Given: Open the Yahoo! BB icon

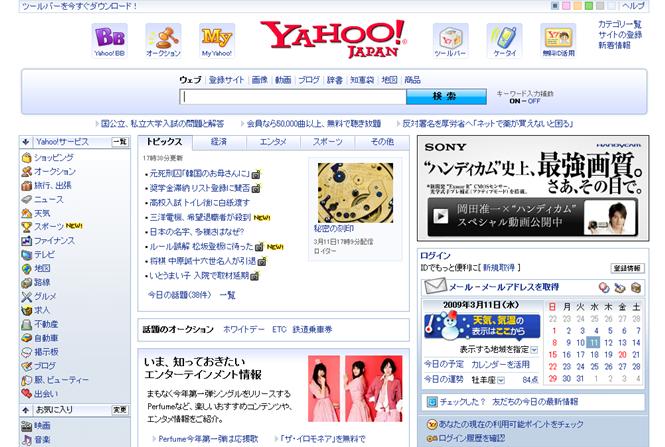Looking at the screenshot, I should (109, 41).
